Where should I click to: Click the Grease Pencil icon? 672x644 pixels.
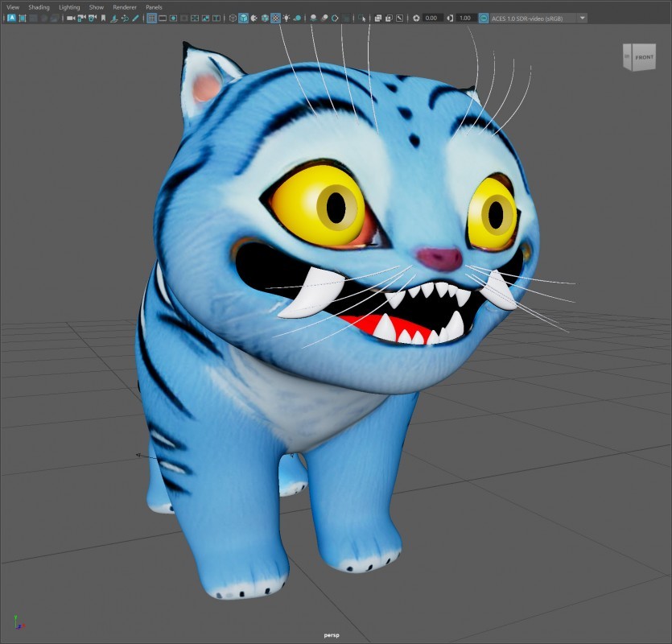tap(134, 18)
